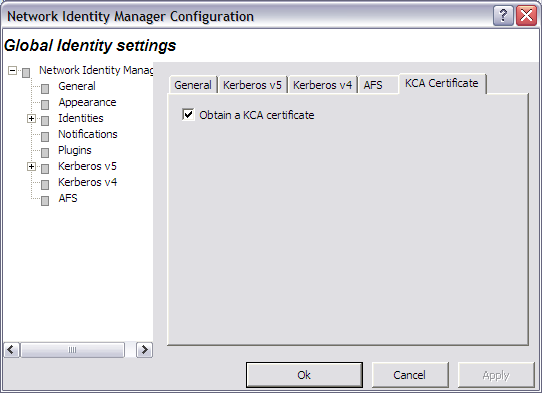
Task: Click the AFS tree node icon
Action: pos(45,201)
